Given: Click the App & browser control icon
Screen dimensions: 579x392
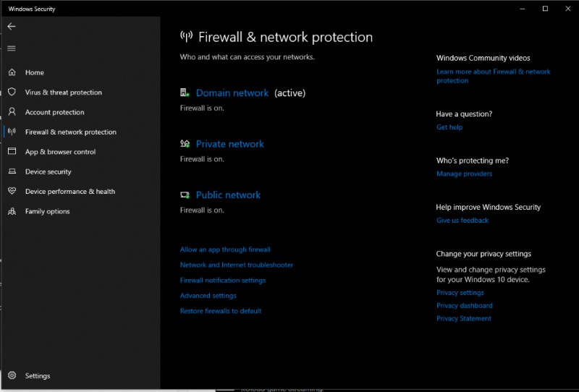Looking at the screenshot, I should coord(12,152).
